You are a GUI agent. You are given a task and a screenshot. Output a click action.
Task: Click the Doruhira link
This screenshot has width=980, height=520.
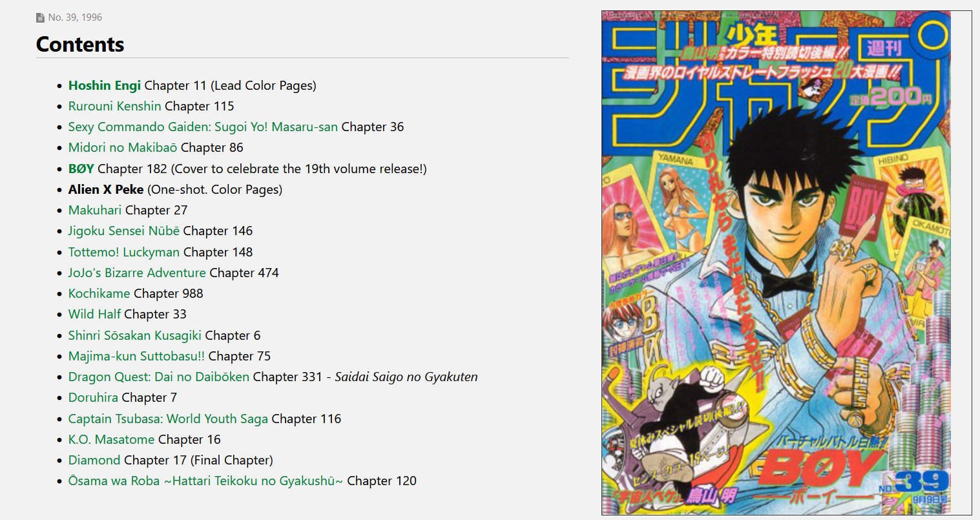click(94, 397)
